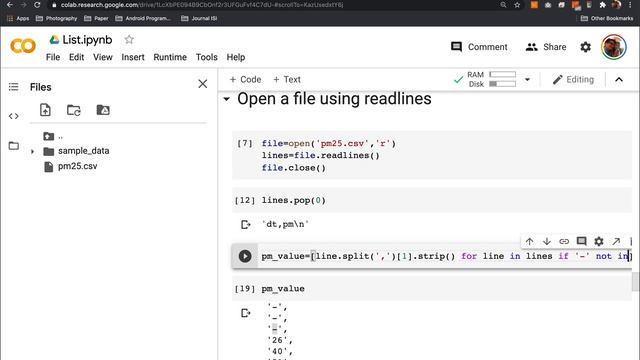Image resolution: width=640 pixels, height=360 pixels.
Task: Collapse the 'Open a file using readlines' section
Action: point(227,99)
